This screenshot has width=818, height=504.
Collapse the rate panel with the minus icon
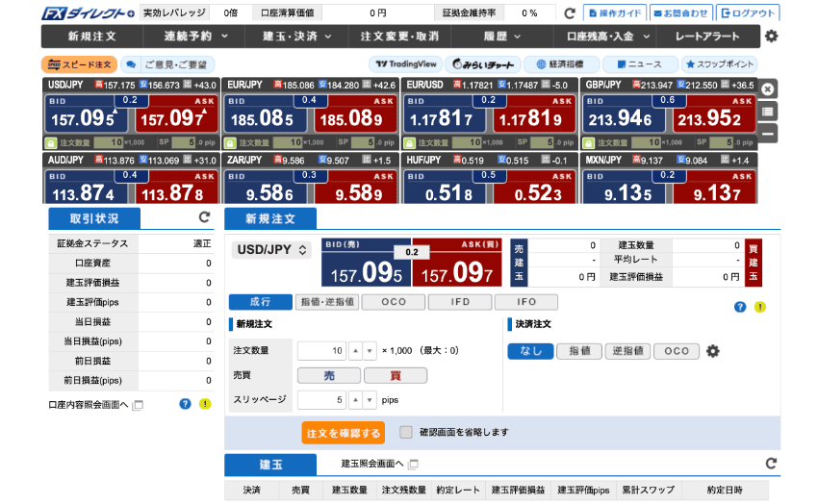(767, 134)
